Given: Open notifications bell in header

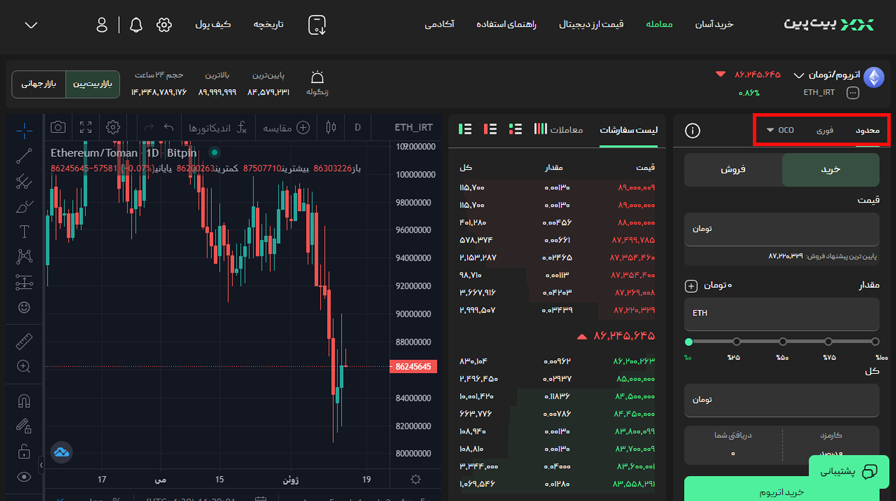Looking at the screenshot, I should tap(136, 25).
